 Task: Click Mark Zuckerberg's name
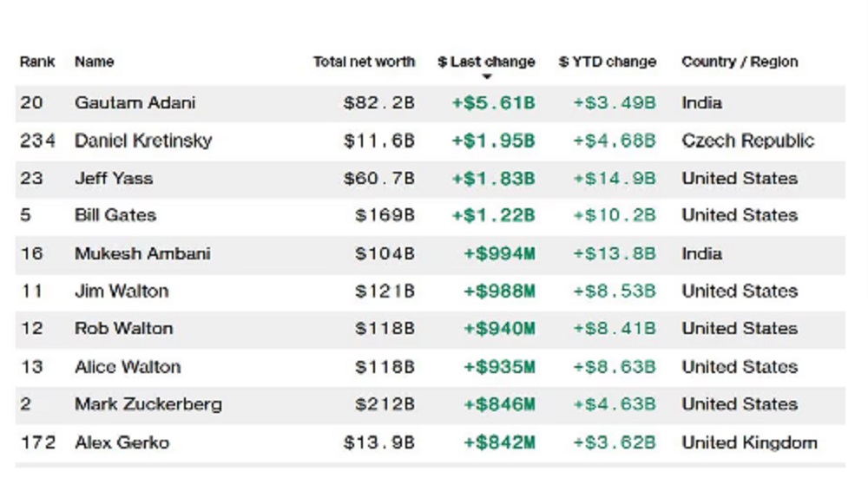pyautogui.click(x=148, y=403)
